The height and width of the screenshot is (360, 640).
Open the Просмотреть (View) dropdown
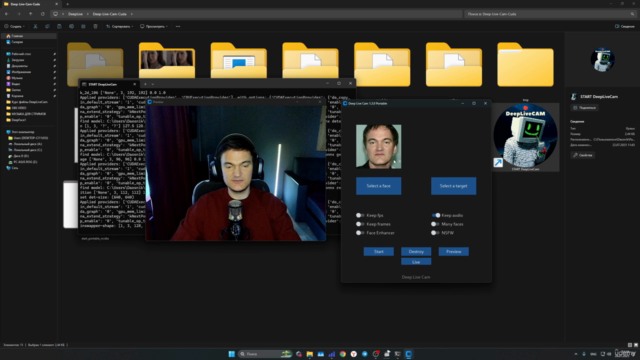click(154, 27)
